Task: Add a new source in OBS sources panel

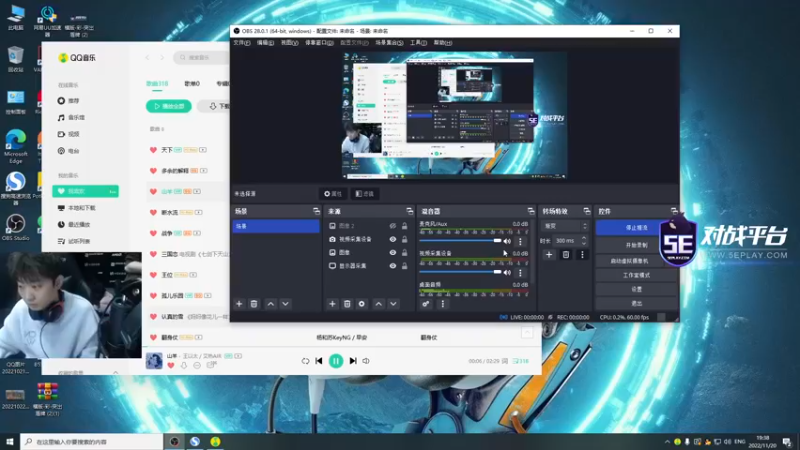Action: [x=332, y=304]
